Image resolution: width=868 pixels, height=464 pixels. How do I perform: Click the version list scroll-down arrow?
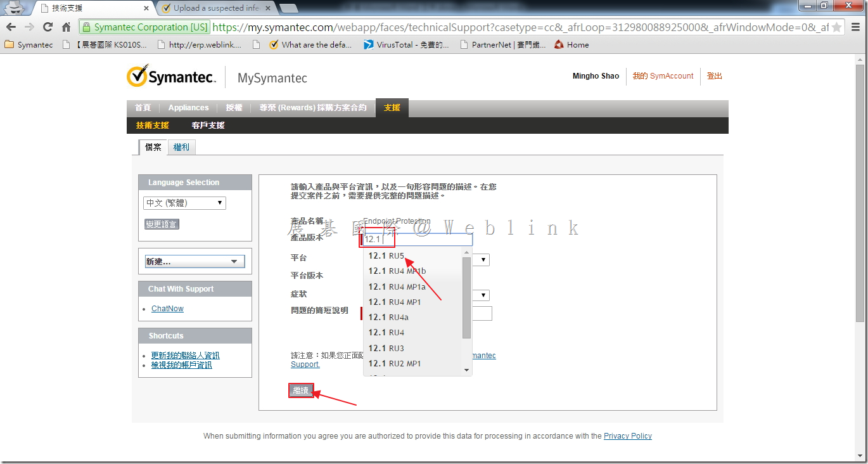[467, 370]
